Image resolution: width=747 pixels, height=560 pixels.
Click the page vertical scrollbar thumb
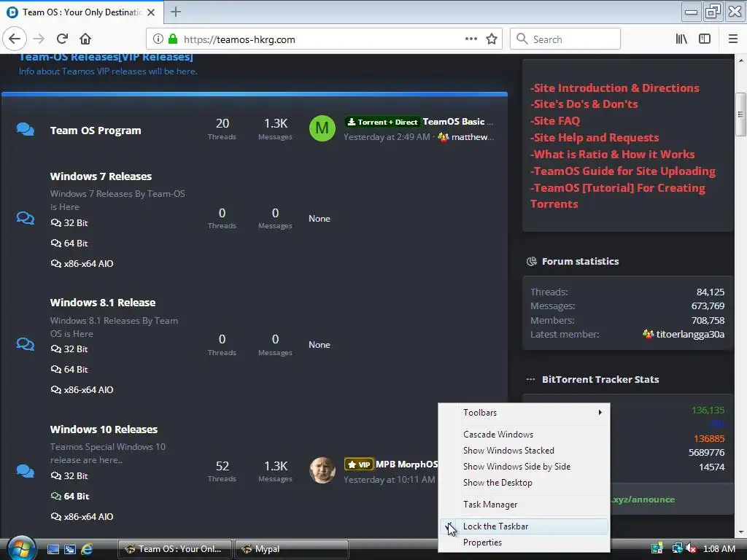[740, 114]
